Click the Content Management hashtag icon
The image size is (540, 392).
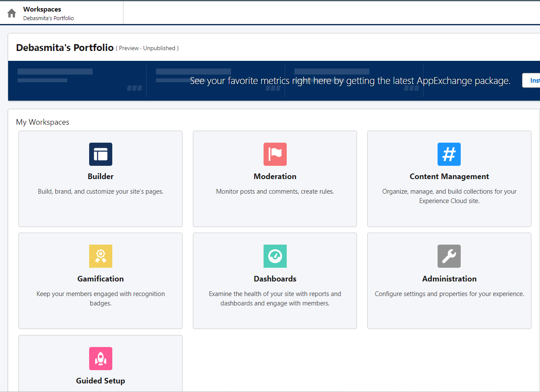[449, 154]
